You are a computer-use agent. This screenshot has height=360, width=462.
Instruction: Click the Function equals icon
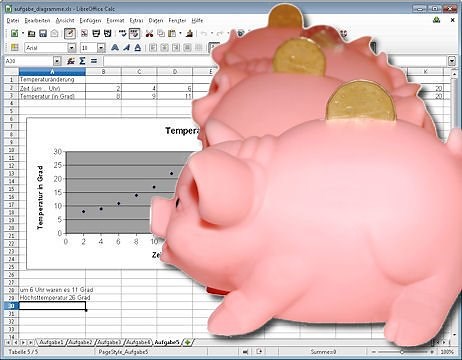coord(94,61)
